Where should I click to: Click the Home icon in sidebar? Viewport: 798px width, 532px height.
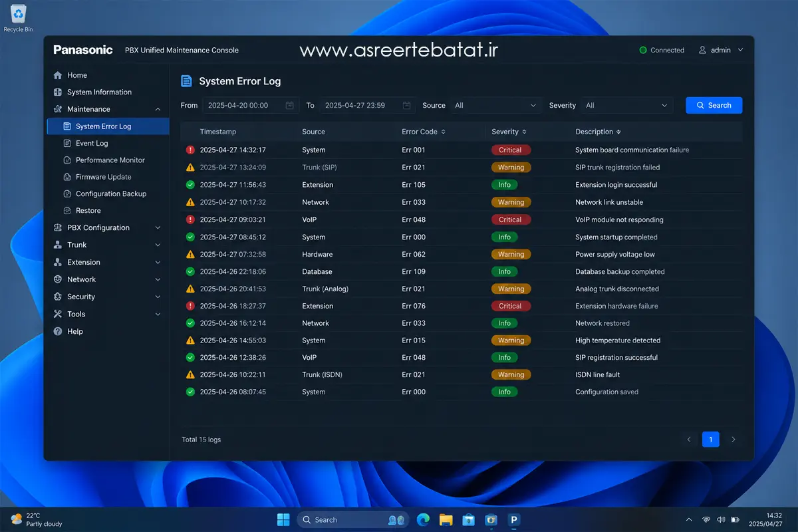click(x=58, y=75)
